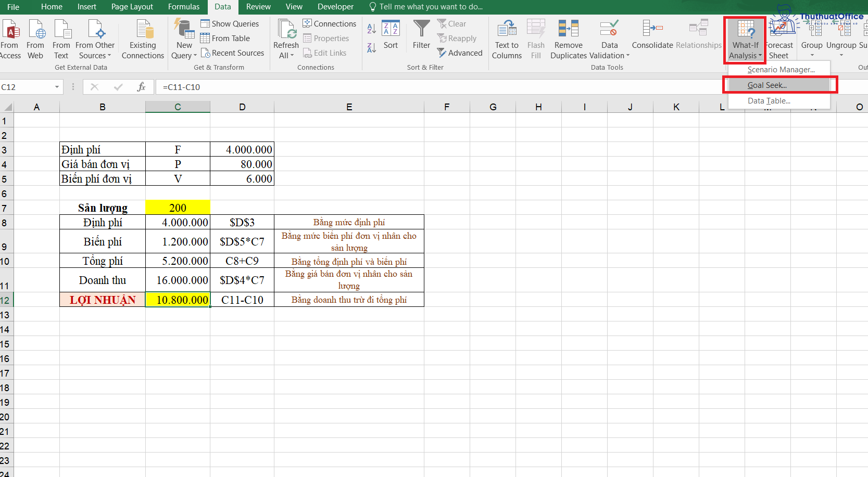The height and width of the screenshot is (477, 868).
Task: Select the Data Table option
Action: pos(769,100)
